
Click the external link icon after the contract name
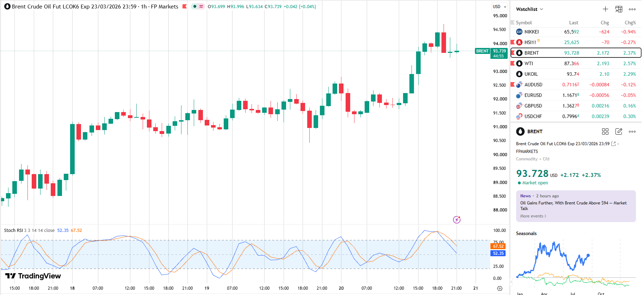(x=613, y=144)
